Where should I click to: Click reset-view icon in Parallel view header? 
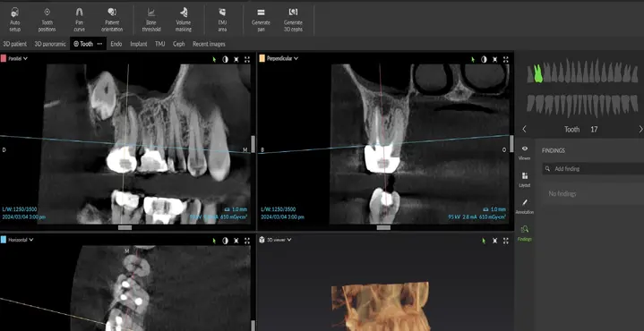click(x=236, y=59)
